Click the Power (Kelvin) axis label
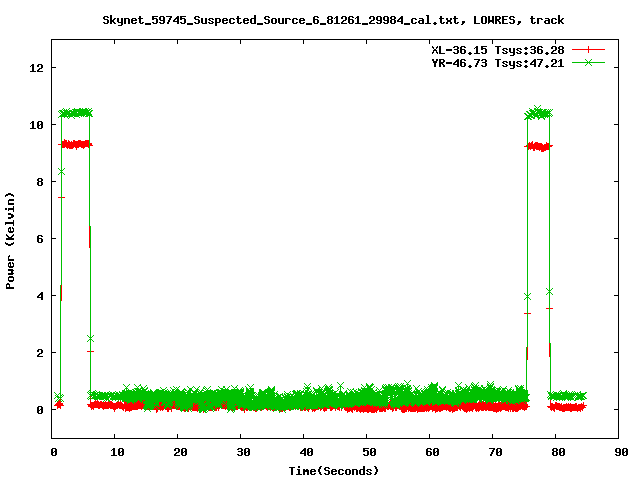 coord(10,241)
